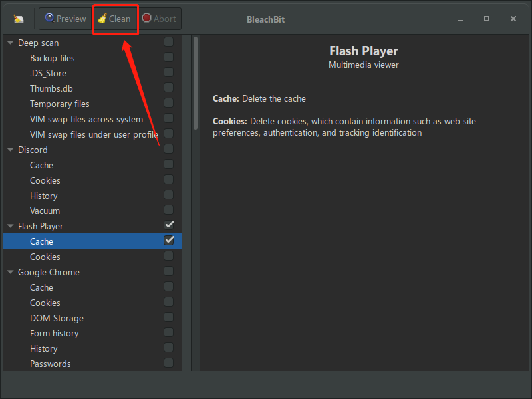Open the BleachBit application menu icon
Image resolution: width=532 pixels, height=399 pixels.
pyautogui.click(x=19, y=19)
